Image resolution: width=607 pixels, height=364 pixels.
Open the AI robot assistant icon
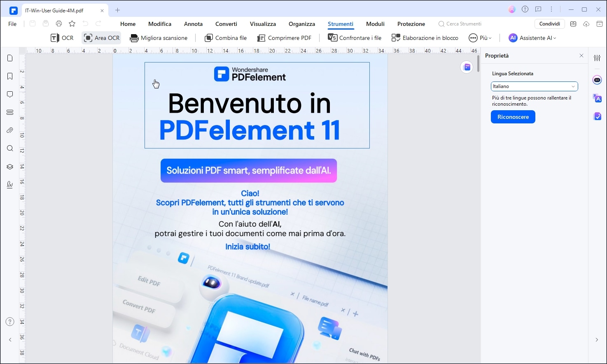pos(597,80)
